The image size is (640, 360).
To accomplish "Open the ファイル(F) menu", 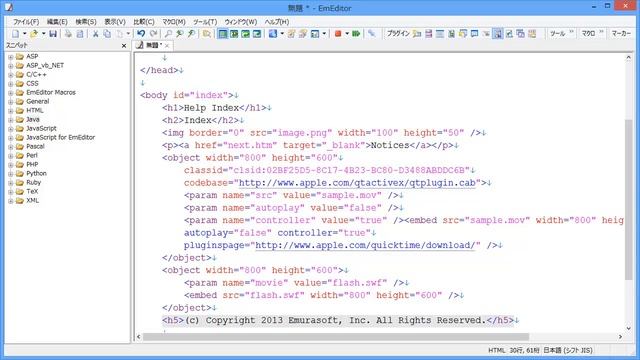I will (x=26, y=22).
